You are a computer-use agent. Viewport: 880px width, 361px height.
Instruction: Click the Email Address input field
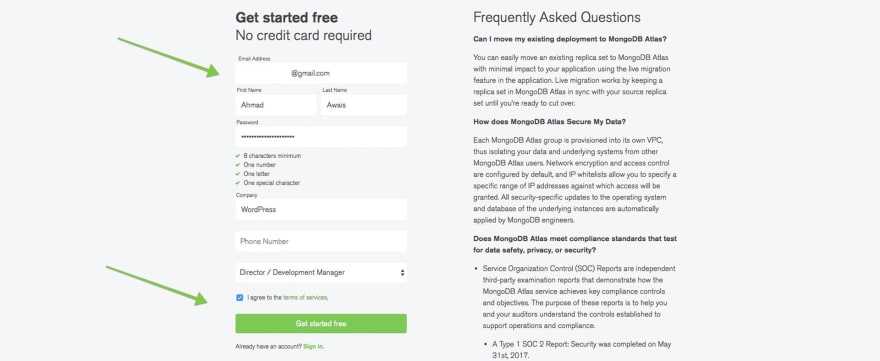point(320,73)
